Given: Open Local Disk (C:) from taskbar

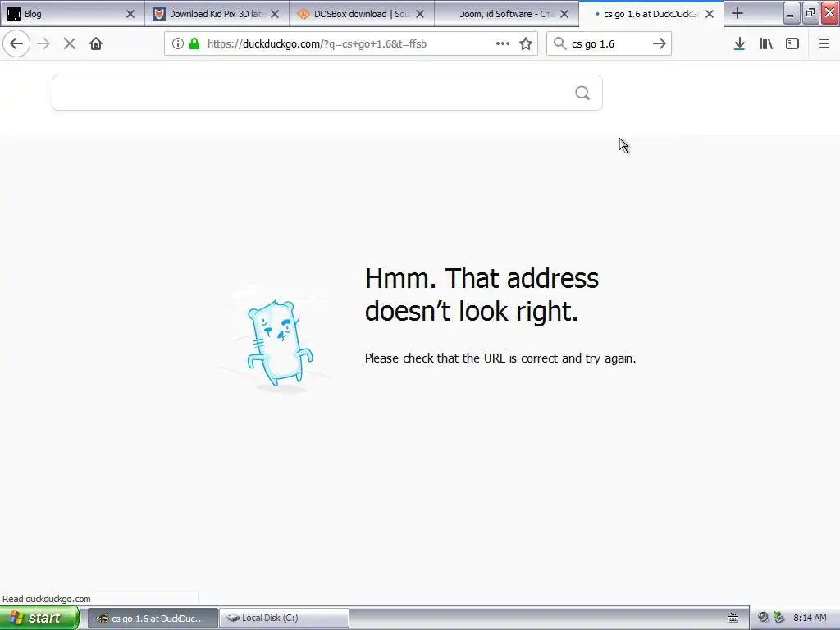Looking at the screenshot, I should (x=284, y=619).
